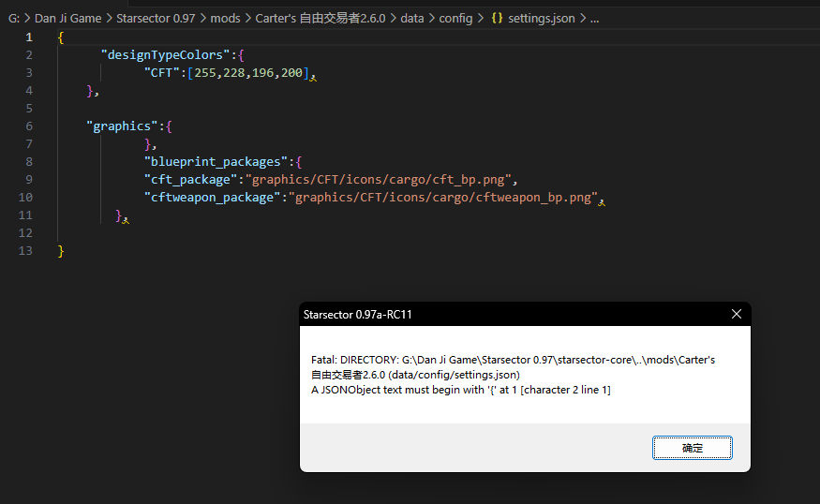Image resolution: width=820 pixels, height=504 pixels.
Task: Click line number 6 in the gutter
Action: [x=29, y=126]
